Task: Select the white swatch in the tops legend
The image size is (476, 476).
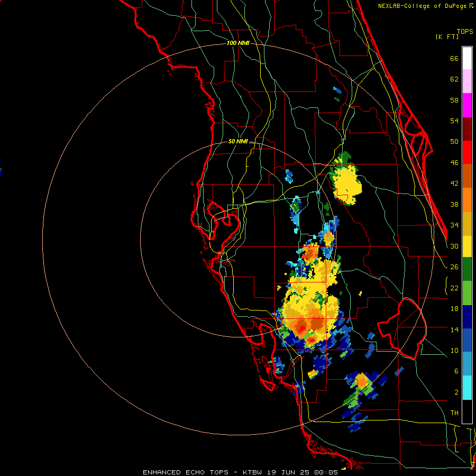Action: tap(467, 58)
